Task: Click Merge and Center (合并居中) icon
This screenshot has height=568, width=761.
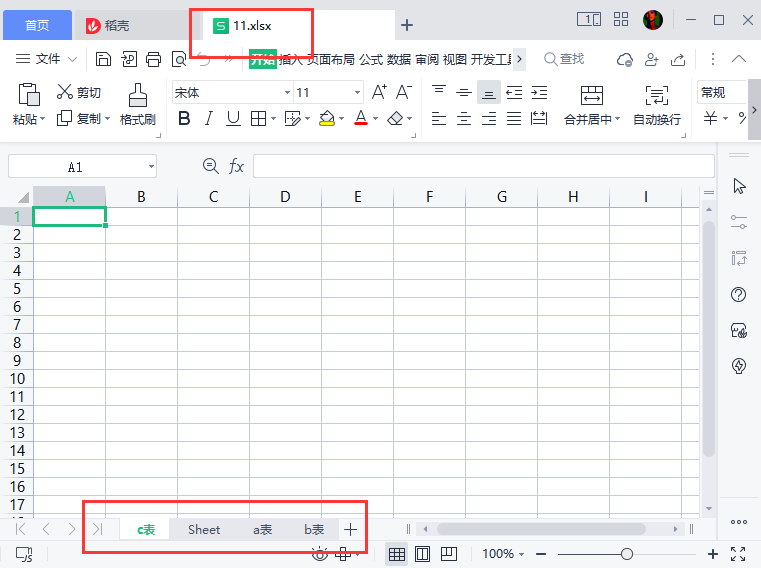Action: coord(592,95)
